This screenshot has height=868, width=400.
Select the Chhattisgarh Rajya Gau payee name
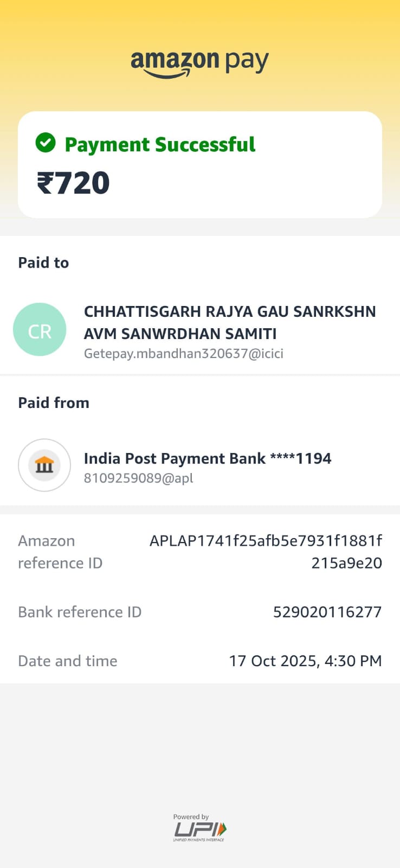point(229,322)
